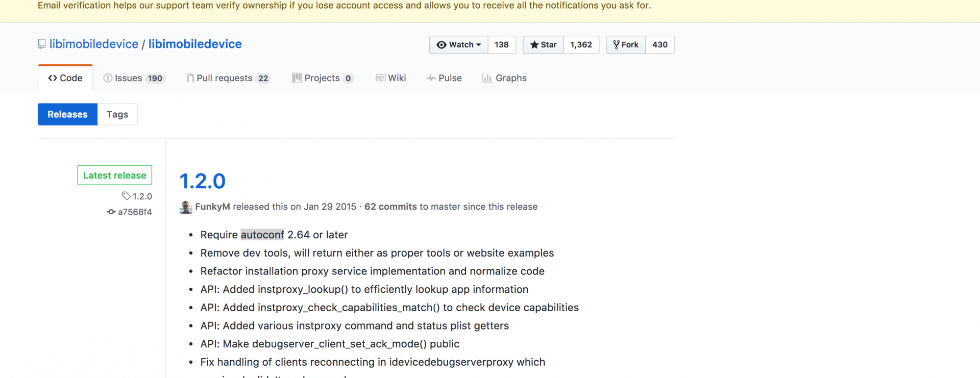Viewport: 980px width, 378px height.
Task: Click the 'Refactor installation proxy service' line
Action: 373,271
